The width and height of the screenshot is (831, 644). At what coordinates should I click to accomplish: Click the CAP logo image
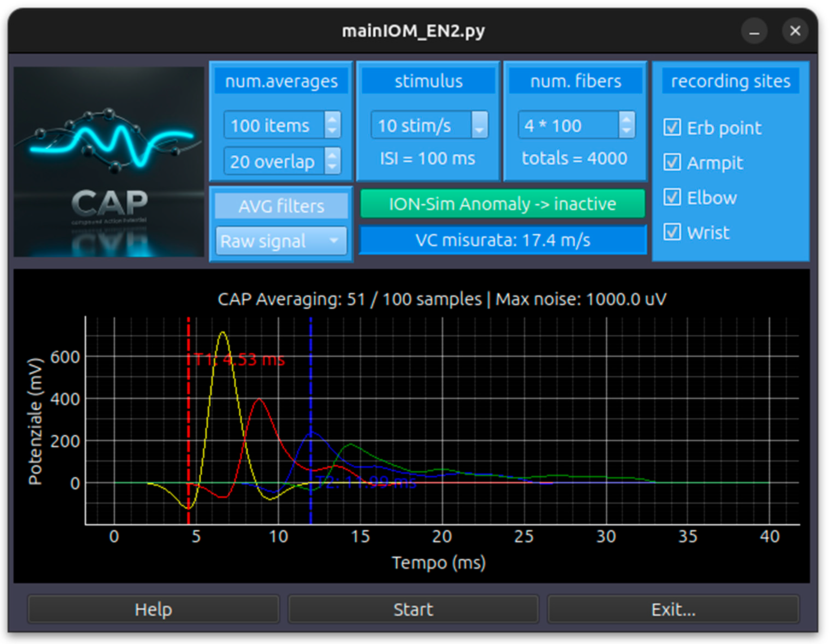point(109,162)
